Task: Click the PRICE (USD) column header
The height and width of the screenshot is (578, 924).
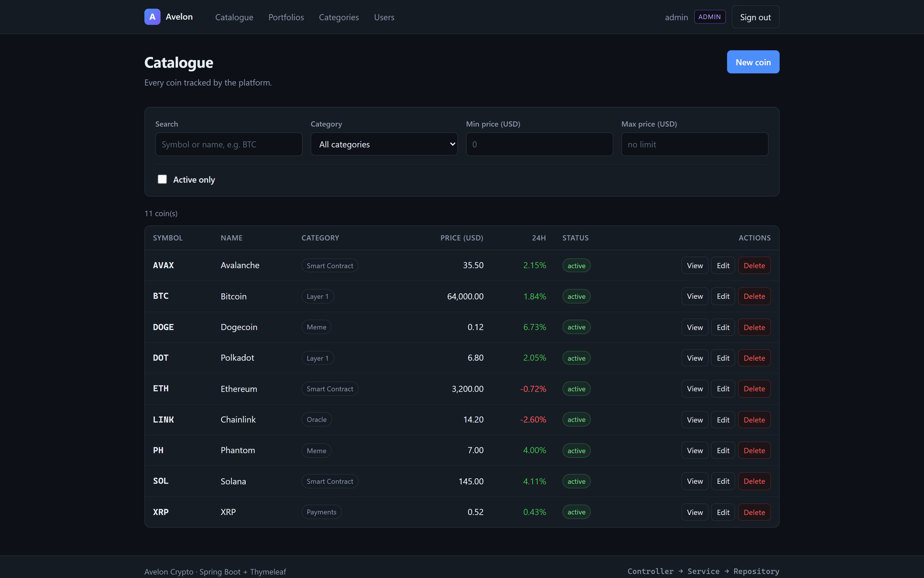Action: 462,238
